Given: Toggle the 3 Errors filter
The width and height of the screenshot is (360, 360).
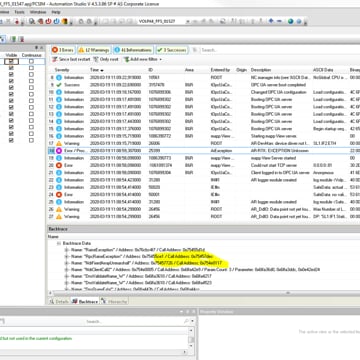Looking at the screenshot, I should click(x=63, y=50).
